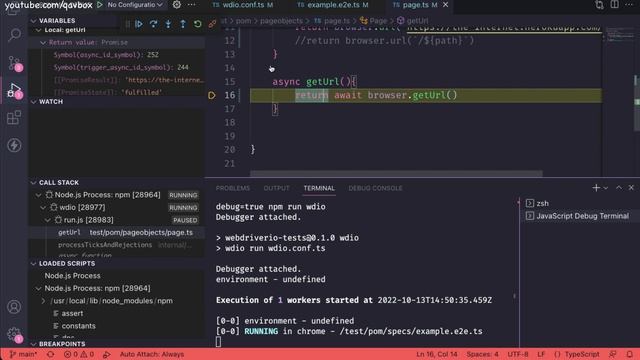Open the Manage gear in activity bar

tap(14, 334)
